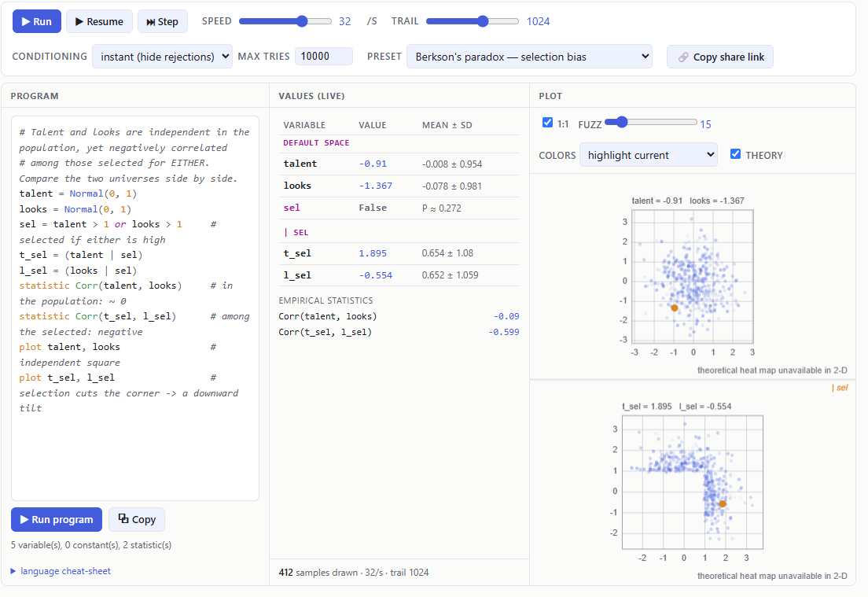Viewport: 868px width, 597px height.
Task: Click the Run button with play icon
Action: (36, 21)
